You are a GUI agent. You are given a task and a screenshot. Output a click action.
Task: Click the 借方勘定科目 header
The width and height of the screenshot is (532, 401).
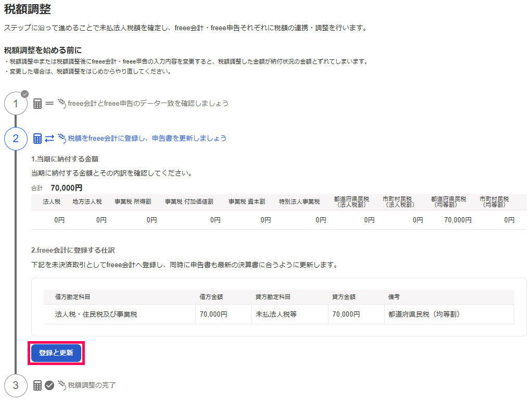point(72,297)
